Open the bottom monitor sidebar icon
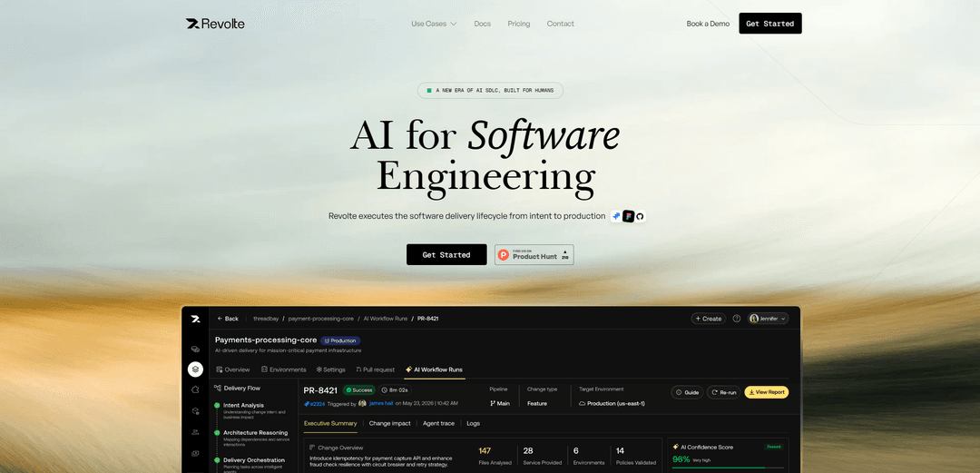The height and width of the screenshot is (473, 980). [196, 453]
